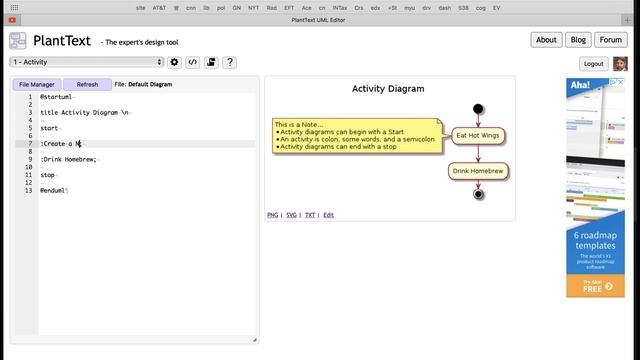Click the code brackets icon
This screenshot has height=360, width=640.
click(193, 62)
